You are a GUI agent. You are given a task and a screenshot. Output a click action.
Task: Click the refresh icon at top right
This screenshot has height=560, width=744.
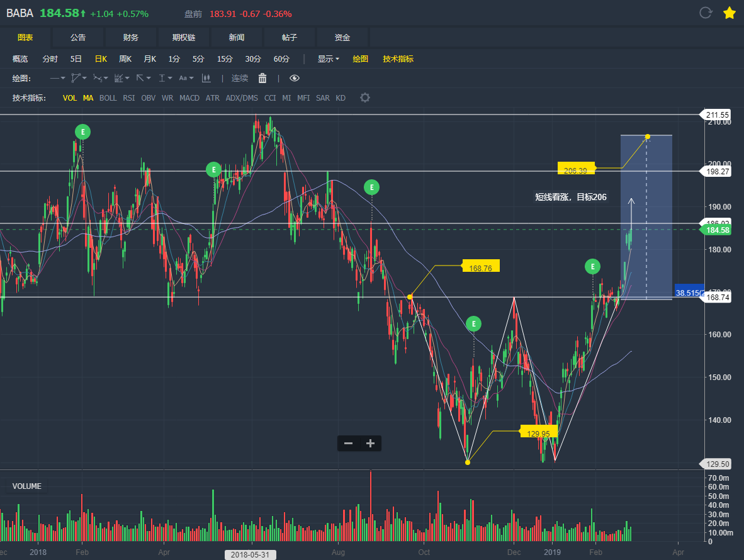tap(706, 13)
